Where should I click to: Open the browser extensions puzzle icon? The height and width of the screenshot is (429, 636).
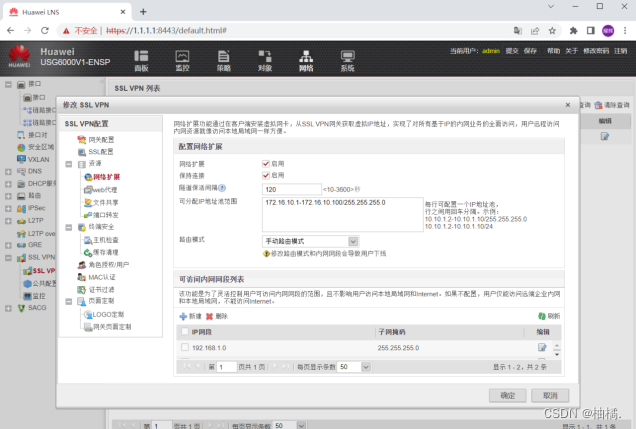coord(573,31)
